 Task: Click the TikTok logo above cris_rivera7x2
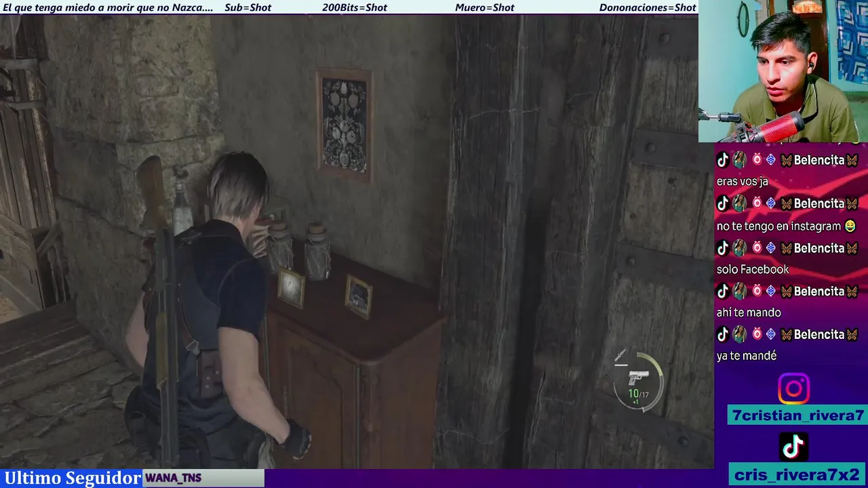(x=793, y=447)
